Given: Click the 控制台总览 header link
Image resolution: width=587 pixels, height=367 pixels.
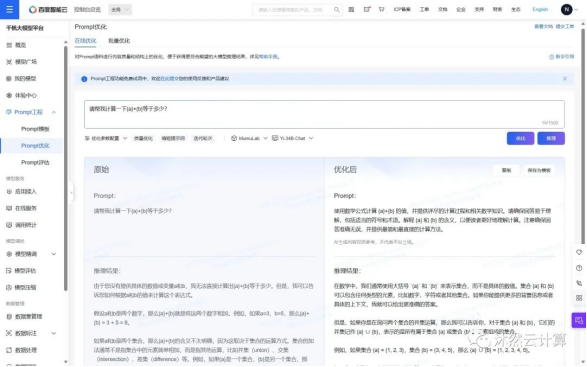Looking at the screenshot, I should click(87, 10).
